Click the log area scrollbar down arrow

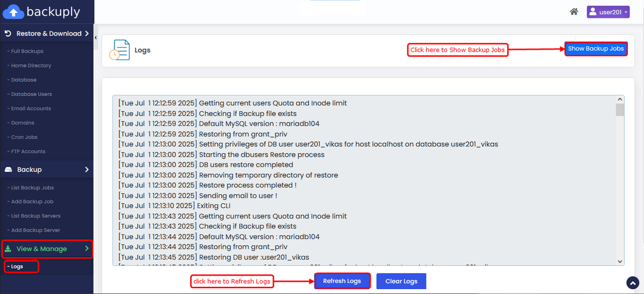tap(620, 261)
